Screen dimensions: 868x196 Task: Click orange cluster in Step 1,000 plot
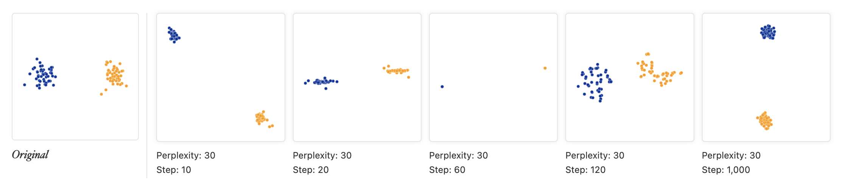(x=765, y=121)
